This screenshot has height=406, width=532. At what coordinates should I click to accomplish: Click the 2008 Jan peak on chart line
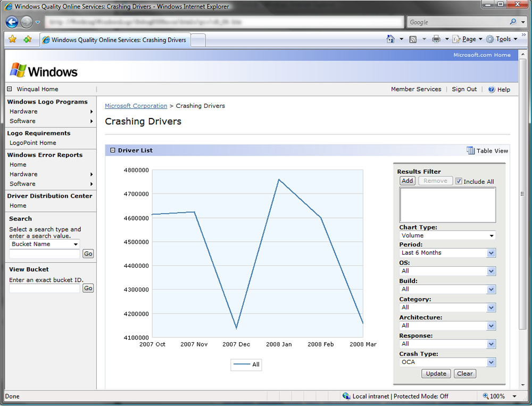click(279, 180)
